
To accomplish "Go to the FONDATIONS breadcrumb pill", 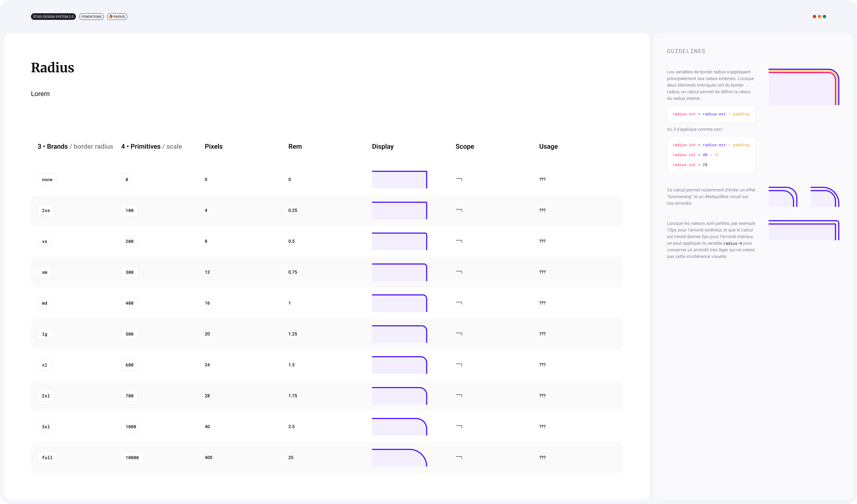I will 91,17.
